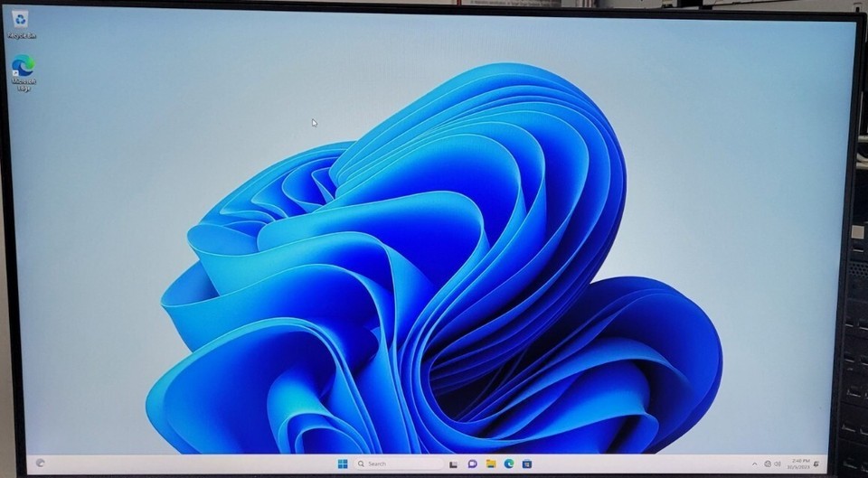This screenshot has width=868, height=478.
Task: Open the clock and date flyout
Action: [800, 464]
